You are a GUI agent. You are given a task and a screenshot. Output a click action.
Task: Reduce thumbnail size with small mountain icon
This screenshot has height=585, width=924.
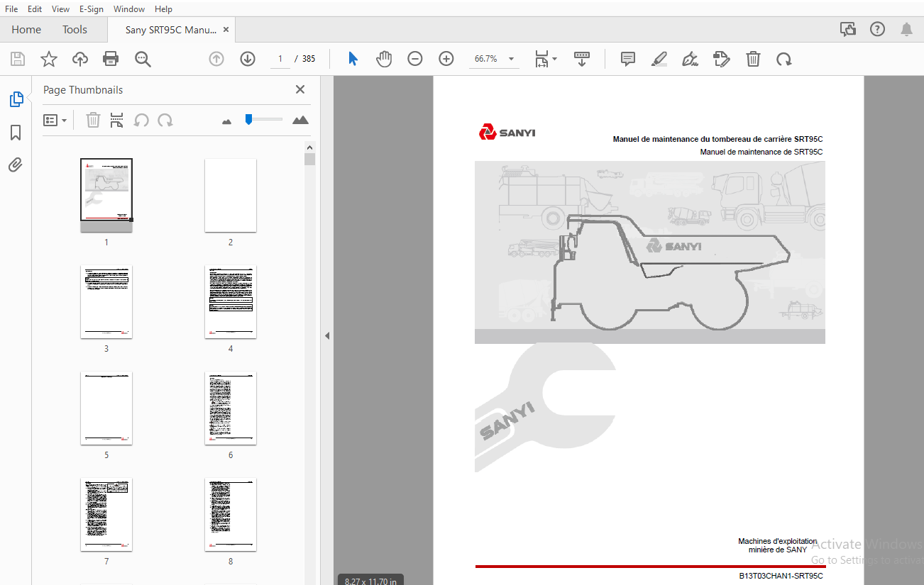227,121
